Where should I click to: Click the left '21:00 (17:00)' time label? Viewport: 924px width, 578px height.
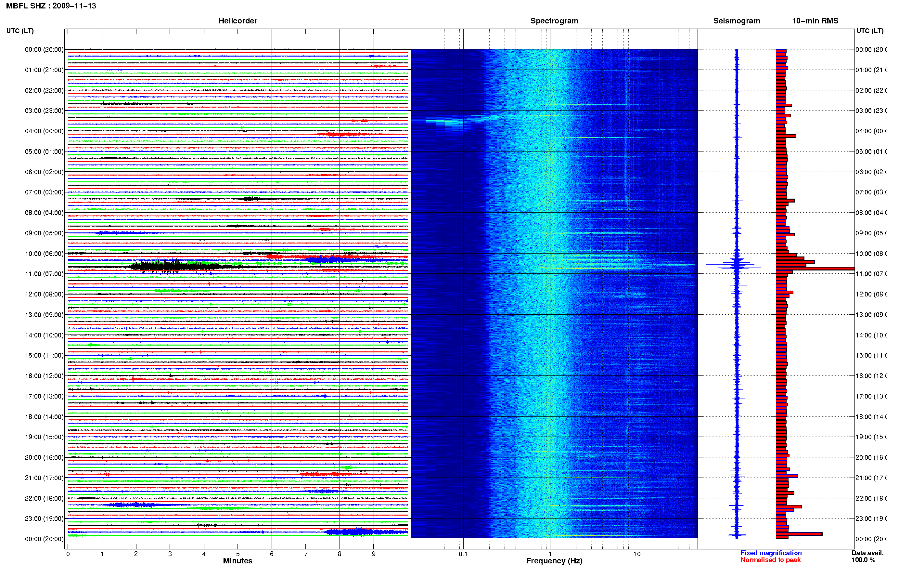44,478
